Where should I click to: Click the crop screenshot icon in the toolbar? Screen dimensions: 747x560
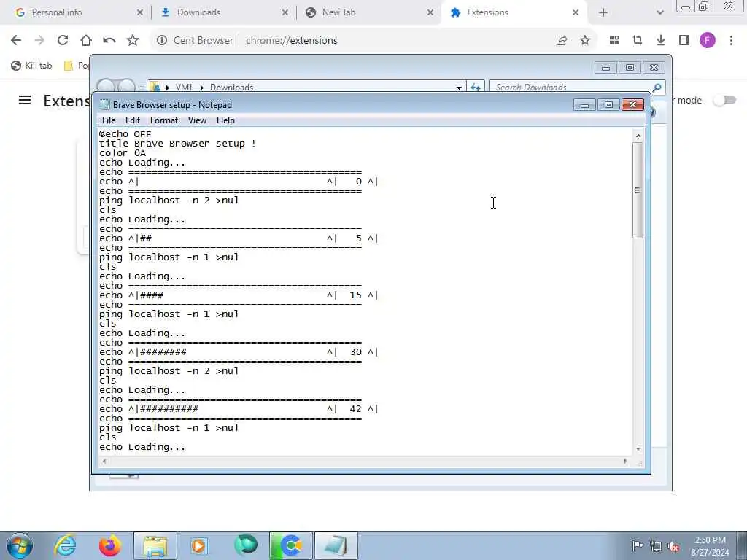point(638,41)
